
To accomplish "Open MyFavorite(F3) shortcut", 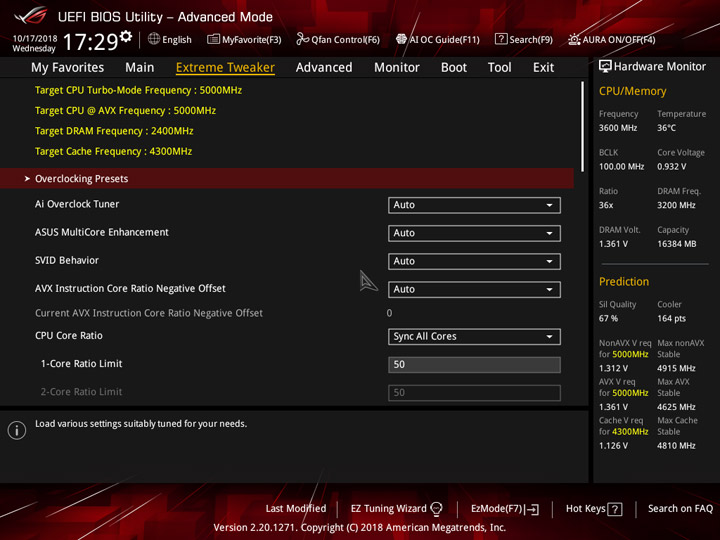I will coord(244,39).
